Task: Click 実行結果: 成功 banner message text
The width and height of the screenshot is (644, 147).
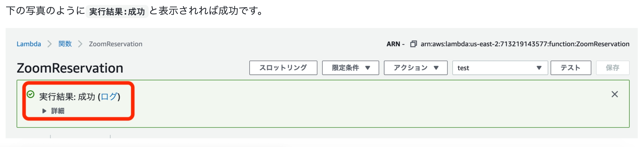Action: tap(67, 97)
